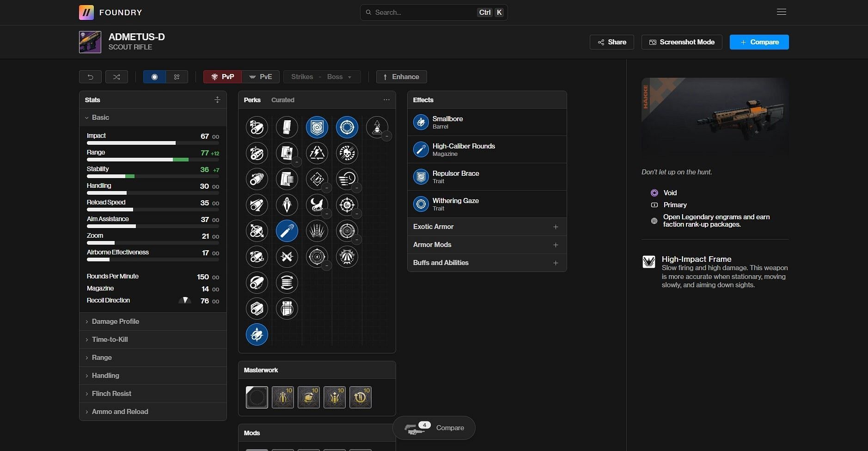
Task: Toggle minus badge on second magazine perk
Action: 296,162
